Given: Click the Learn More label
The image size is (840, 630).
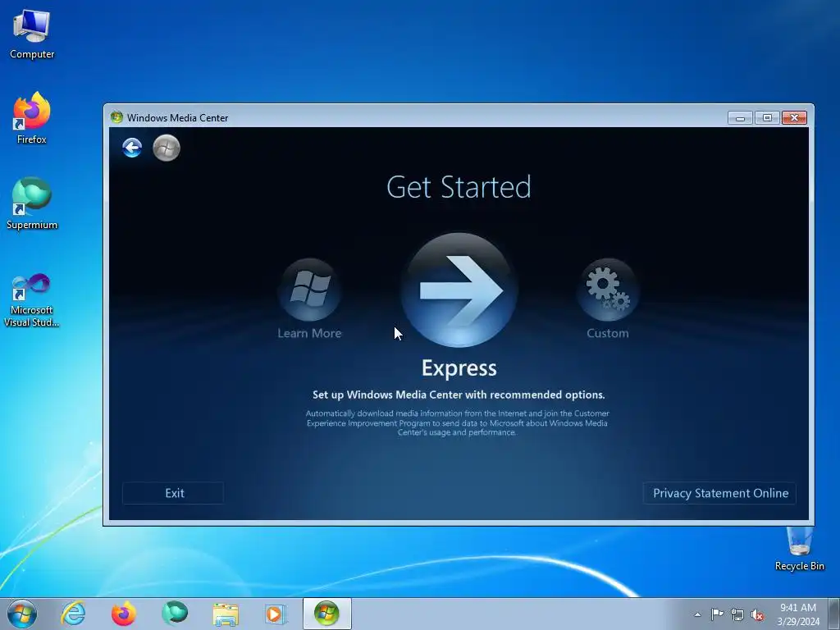Looking at the screenshot, I should coord(309,333).
